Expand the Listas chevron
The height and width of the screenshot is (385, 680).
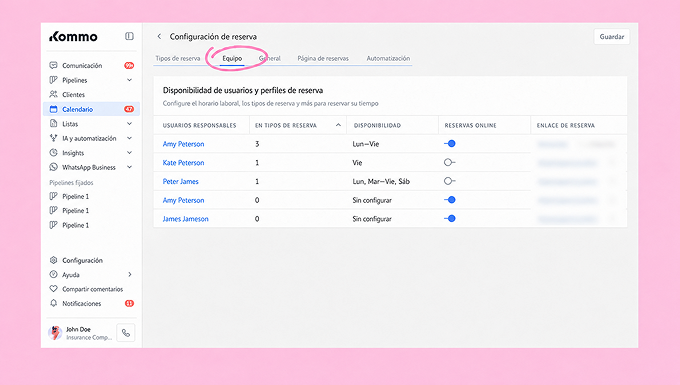coord(129,124)
